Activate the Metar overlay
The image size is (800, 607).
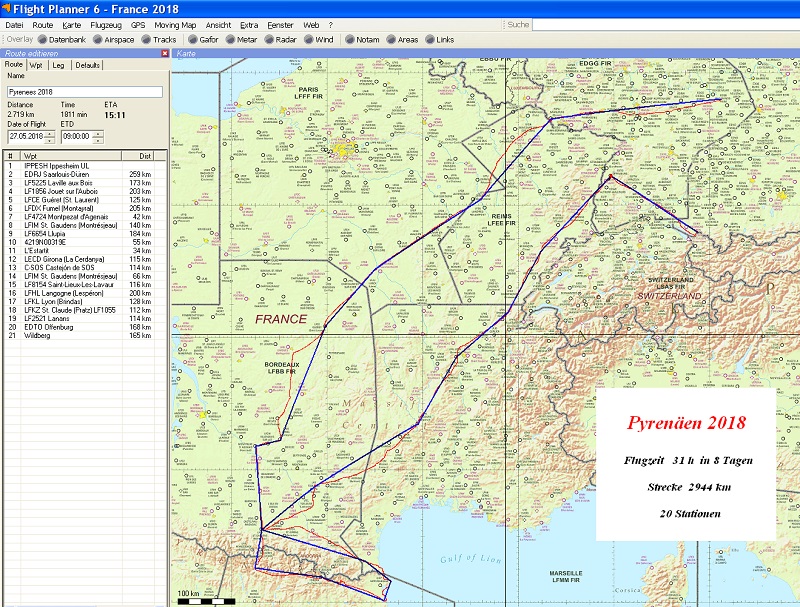pyautogui.click(x=246, y=39)
